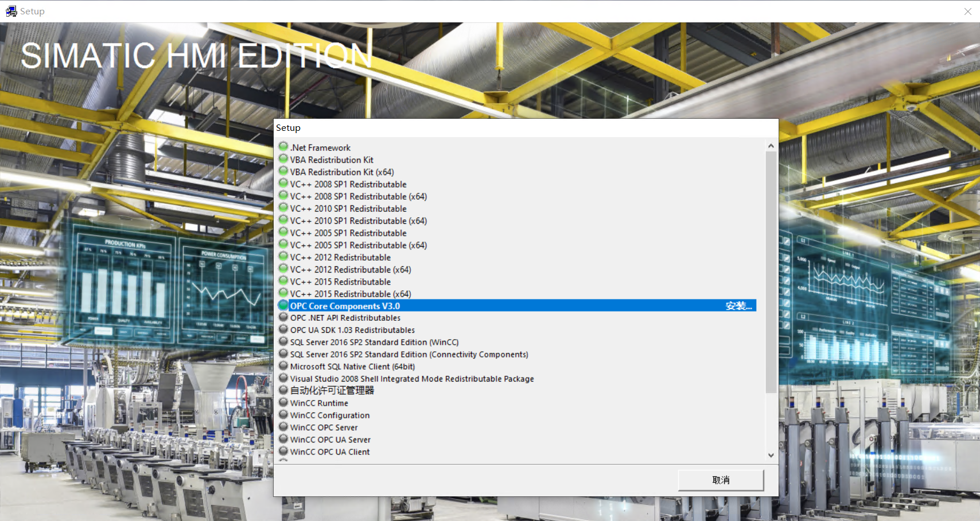Click the Setup application icon in title bar
This screenshot has width=980, height=521.
[10, 10]
